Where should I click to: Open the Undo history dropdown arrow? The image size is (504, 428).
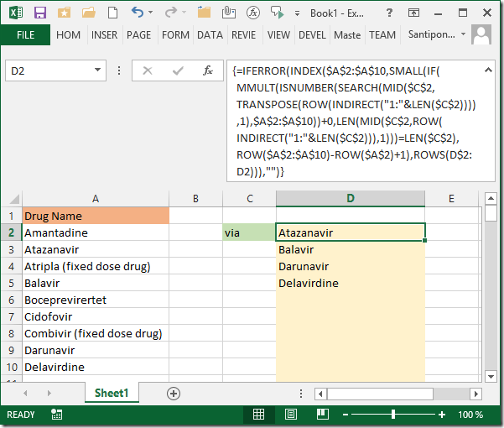coord(151,13)
